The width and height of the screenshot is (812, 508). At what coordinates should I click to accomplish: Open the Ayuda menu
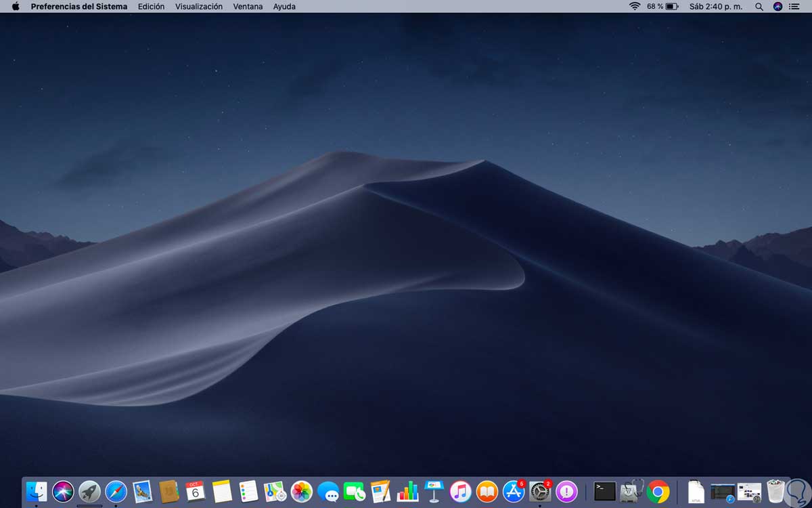tap(284, 6)
